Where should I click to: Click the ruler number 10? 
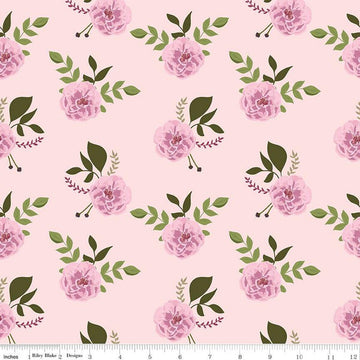(300, 357)
